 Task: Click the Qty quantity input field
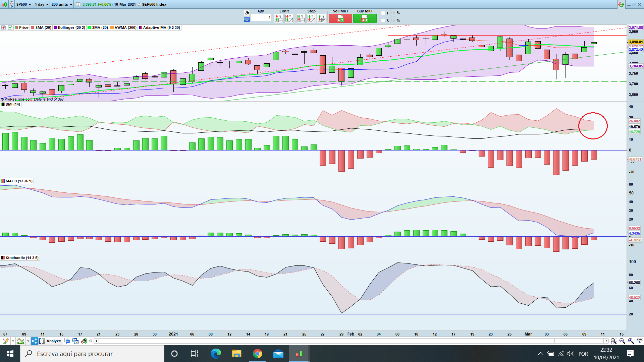coord(261,17)
